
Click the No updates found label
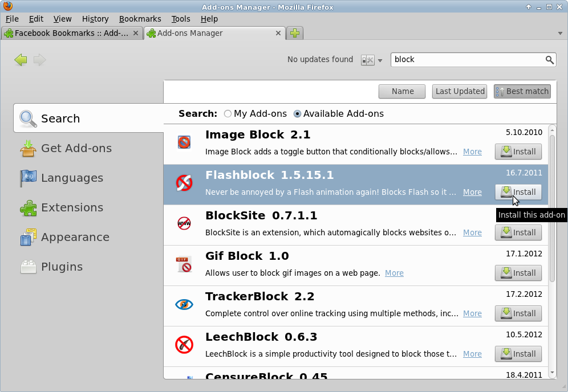320,59
